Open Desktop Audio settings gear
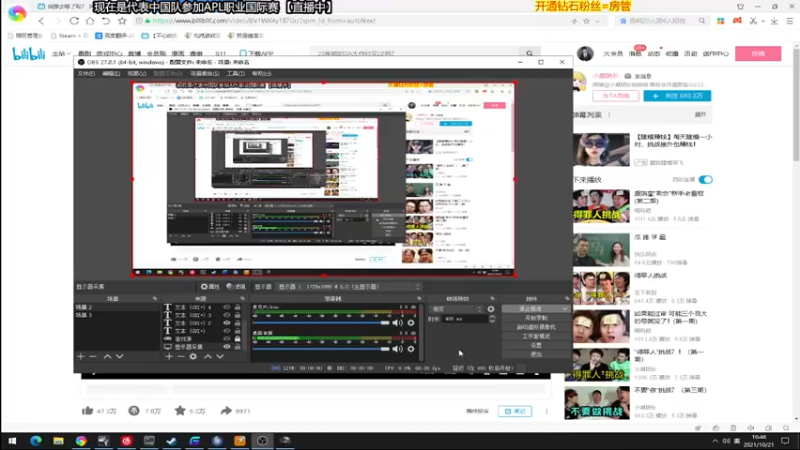The width and height of the screenshot is (800, 450). pos(411,349)
